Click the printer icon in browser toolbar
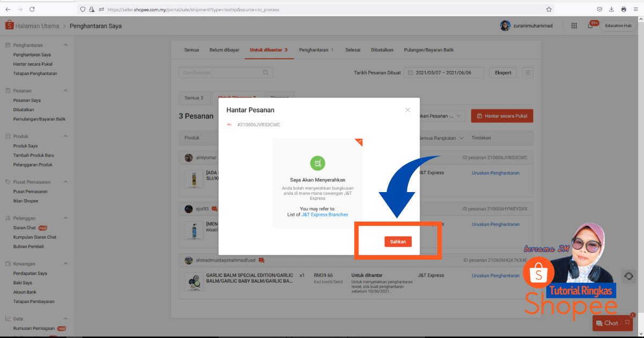 [x=624, y=9]
